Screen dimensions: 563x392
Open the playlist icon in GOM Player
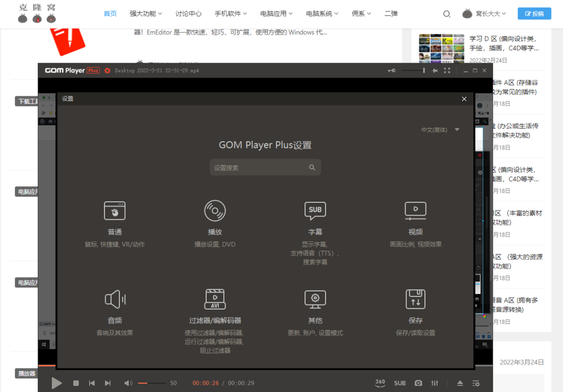476,383
